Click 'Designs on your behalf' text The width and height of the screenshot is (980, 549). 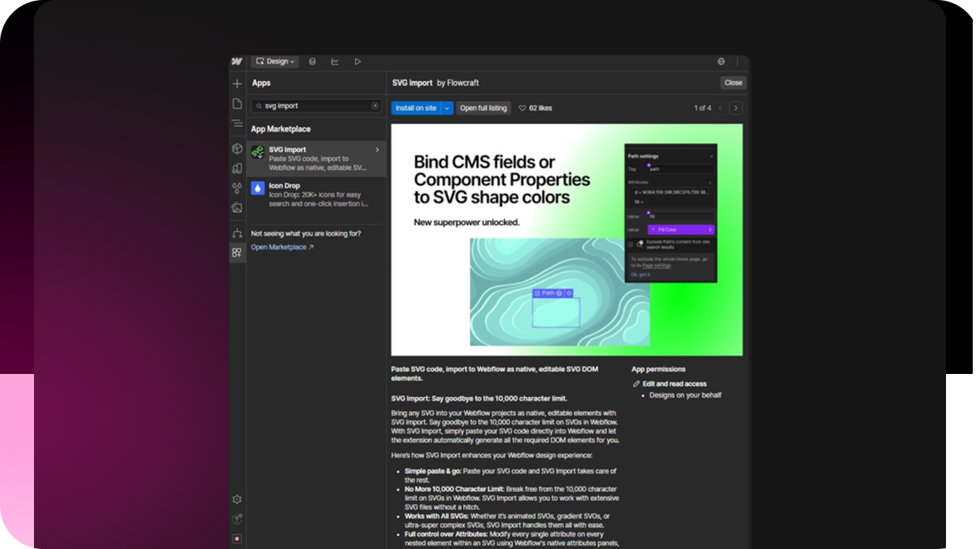coord(685,395)
